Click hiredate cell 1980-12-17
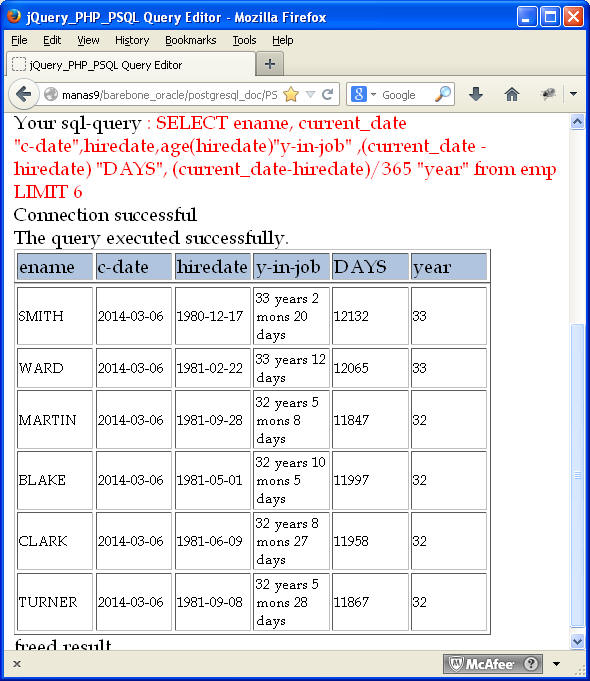 pos(213,316)
